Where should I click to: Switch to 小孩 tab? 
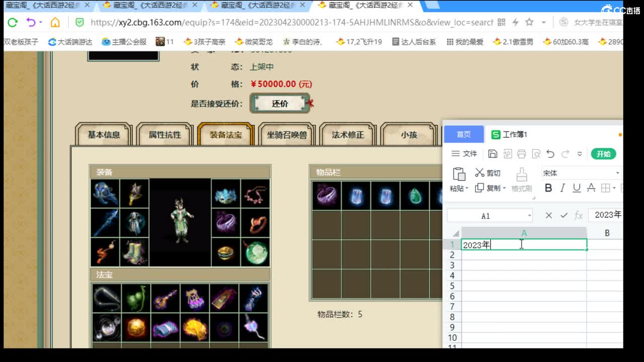pos(409,135)
